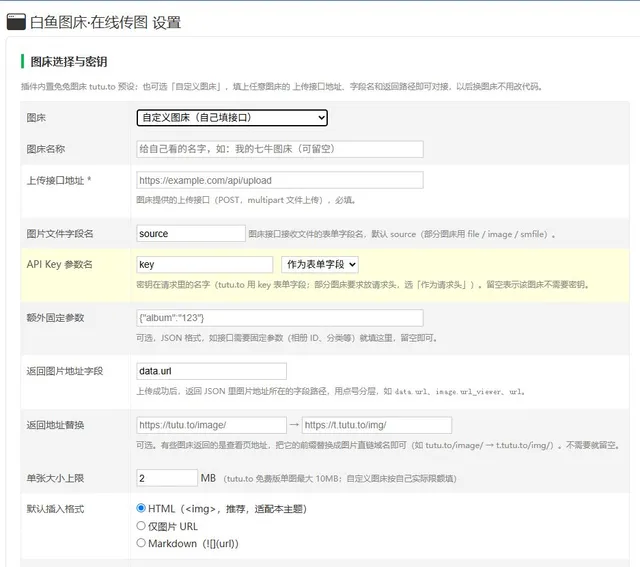
Task: Click the 返回地址替换 row label
Action: coord(55,425)
